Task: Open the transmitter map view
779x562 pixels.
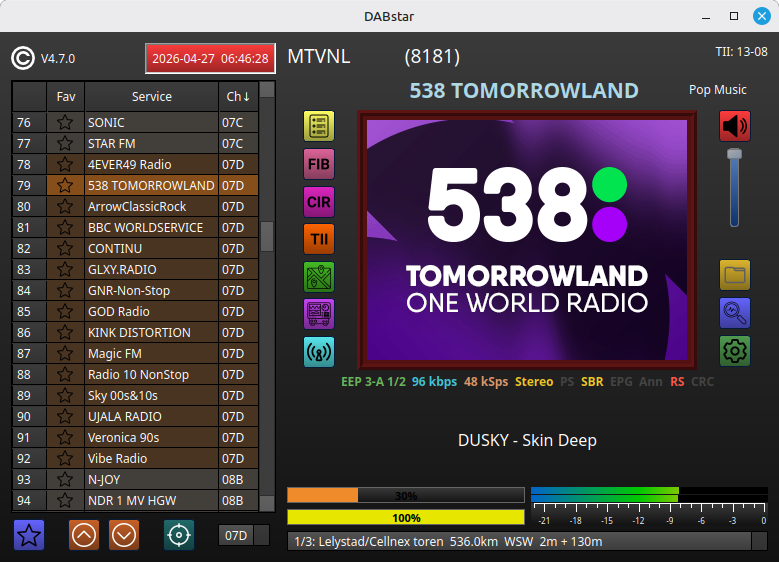Action: click(x=319, y=277)
